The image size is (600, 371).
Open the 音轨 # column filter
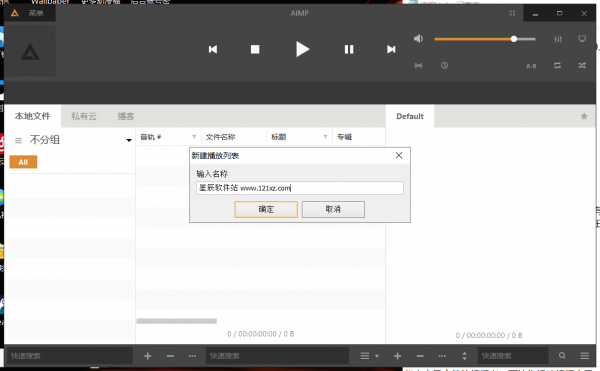(x=194, y=137)
